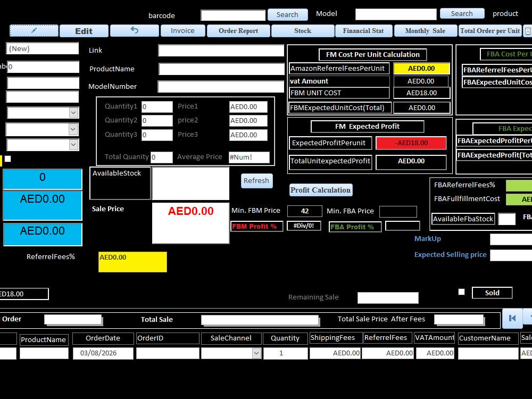
Task: Tick the checkbox next to the Sold label
Action: (x=461, y=292)
